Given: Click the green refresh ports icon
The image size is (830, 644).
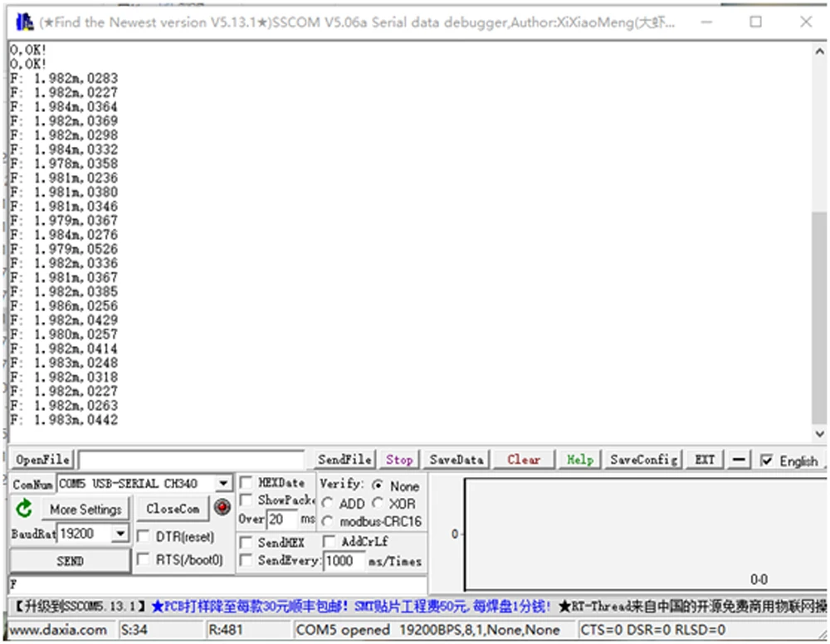Looking at the screenshot, I should point(24,509).
